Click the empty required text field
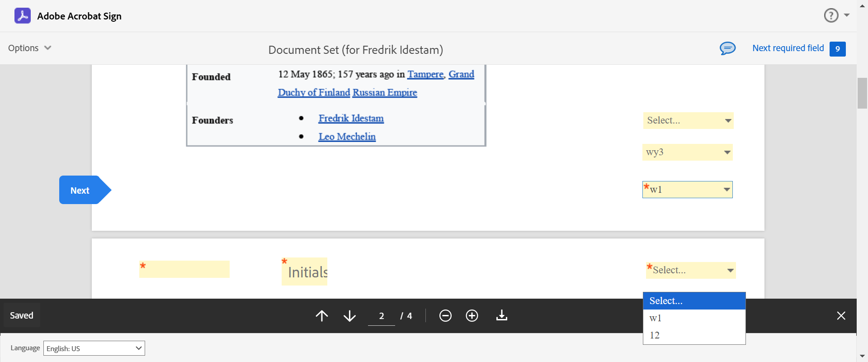868x362 pixels. coord(184,269)
